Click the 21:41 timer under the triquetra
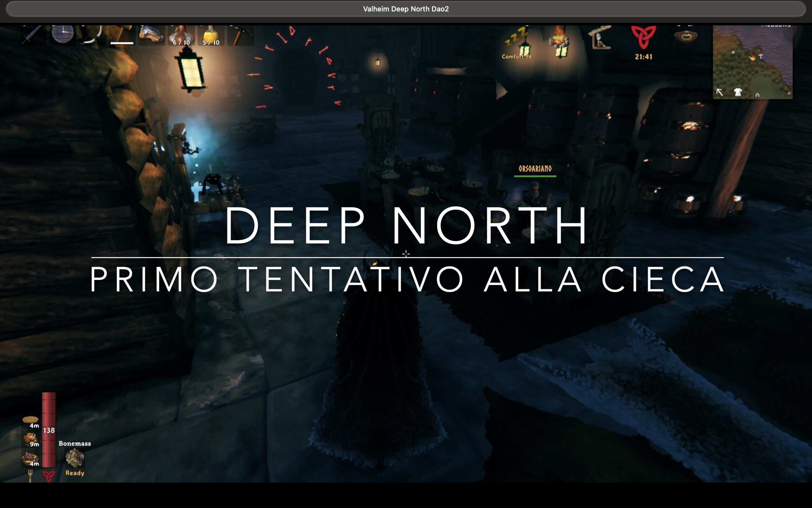 [644, 57]
